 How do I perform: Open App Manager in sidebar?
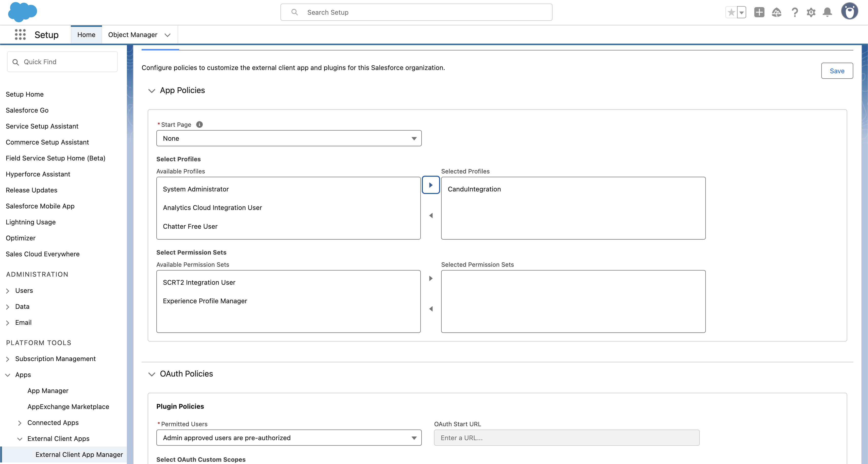point(48,390)
